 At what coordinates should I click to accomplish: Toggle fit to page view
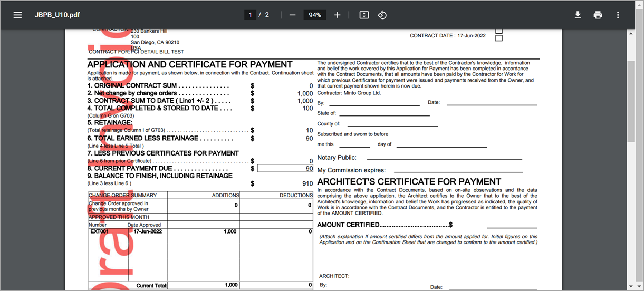[x=364, y=15]
